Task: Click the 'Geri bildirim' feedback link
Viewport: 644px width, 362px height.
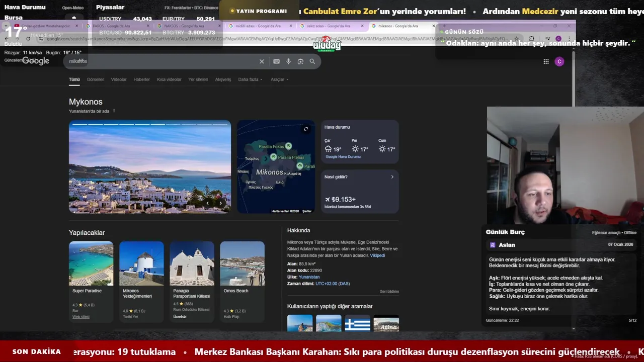Action: tap(389, 292)
